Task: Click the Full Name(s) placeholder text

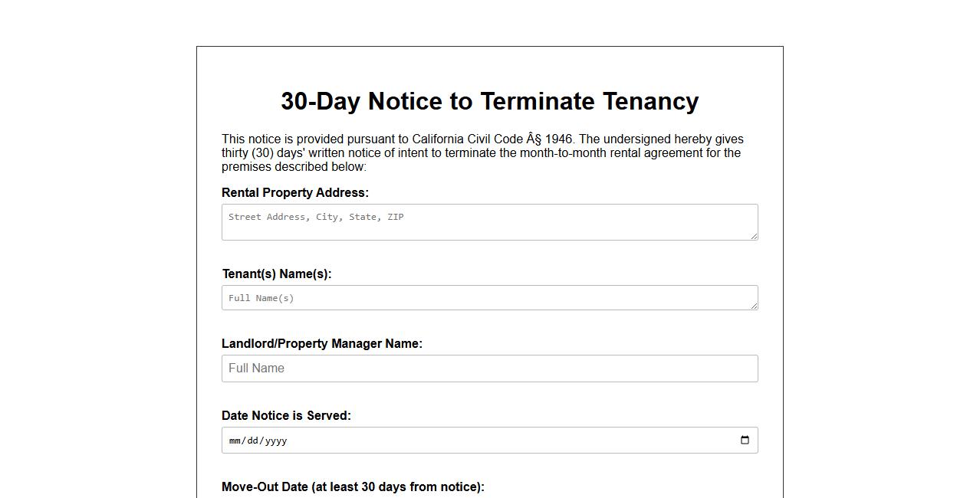Action: point(261,297)
